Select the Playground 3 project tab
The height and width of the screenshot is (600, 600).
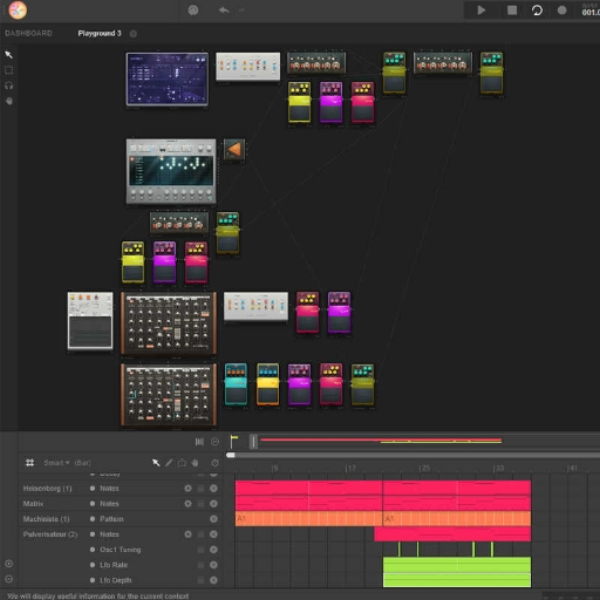[99, 33]
